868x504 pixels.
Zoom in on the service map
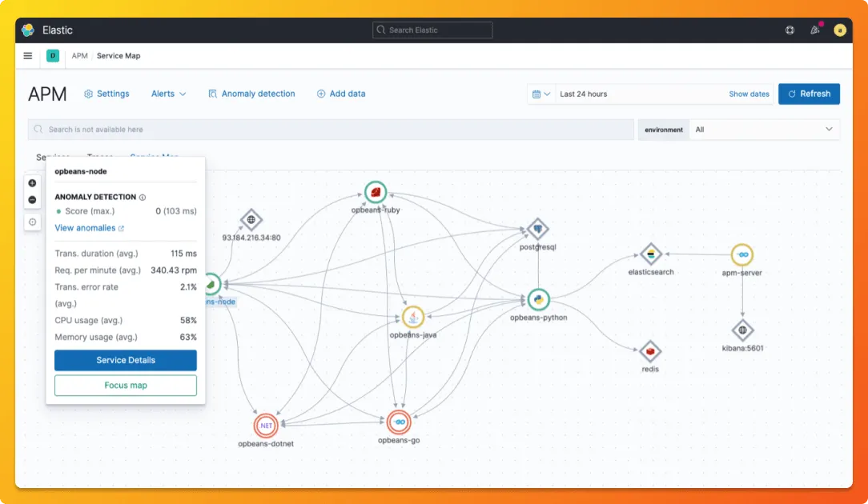pyautogui.click(x=32, y=183)
